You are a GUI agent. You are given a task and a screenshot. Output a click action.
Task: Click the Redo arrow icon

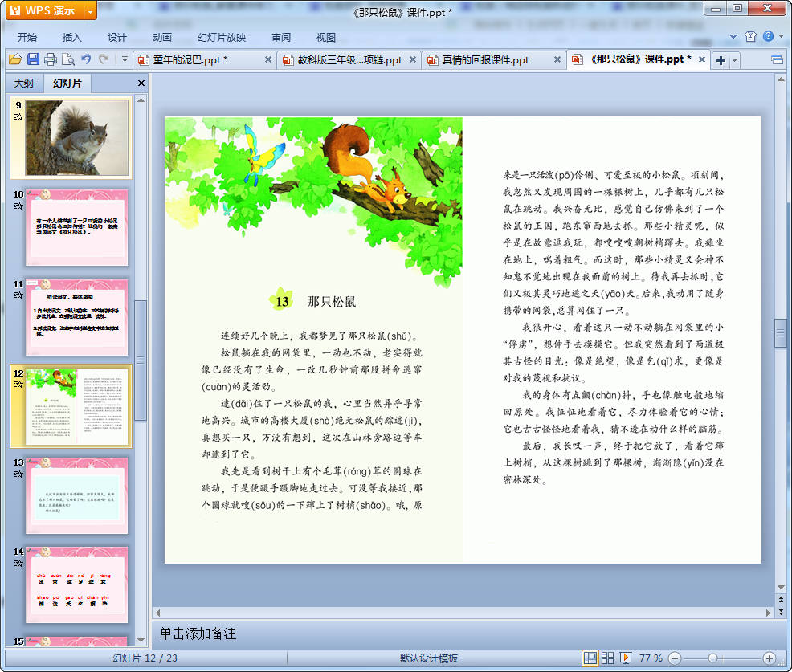[x=104, y=59]
